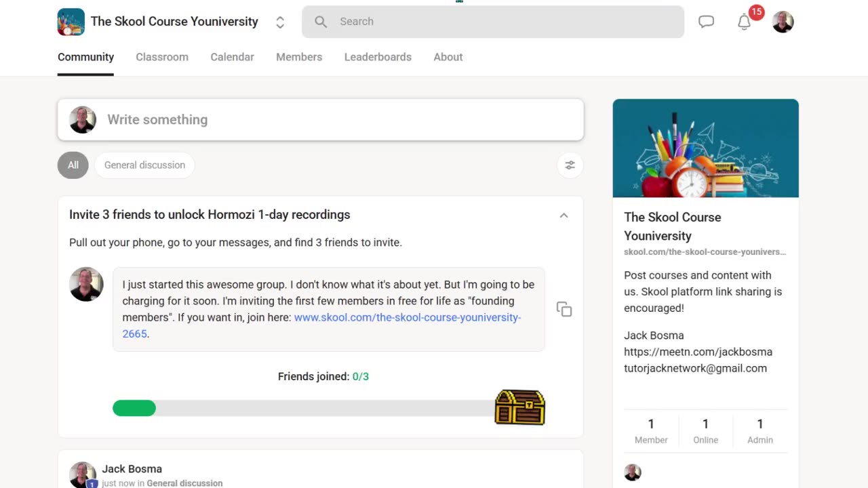Open the Leaderboards tab
This screenshot has width=868, height=488.
[x=378, y=57]
